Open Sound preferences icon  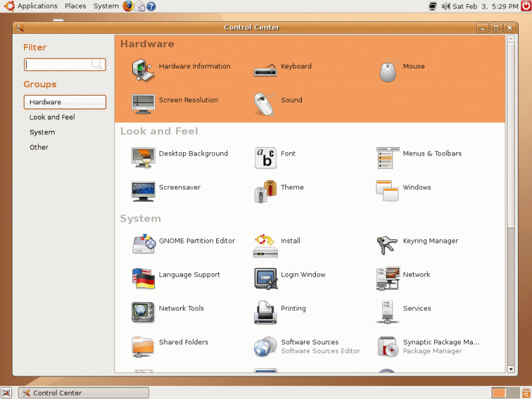pos(265,104)
